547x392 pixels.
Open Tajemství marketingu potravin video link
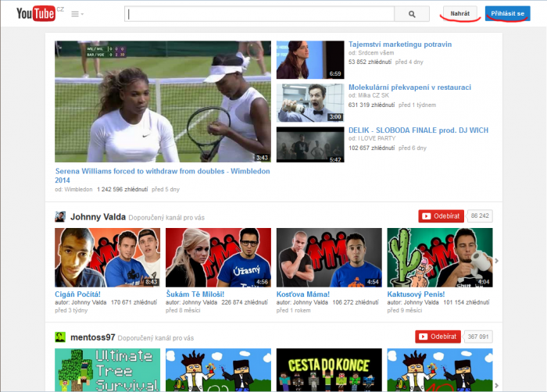(399, 45)
